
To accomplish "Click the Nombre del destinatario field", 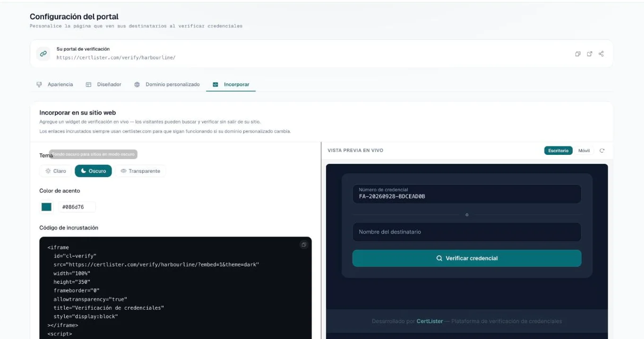I will point(467,232).
